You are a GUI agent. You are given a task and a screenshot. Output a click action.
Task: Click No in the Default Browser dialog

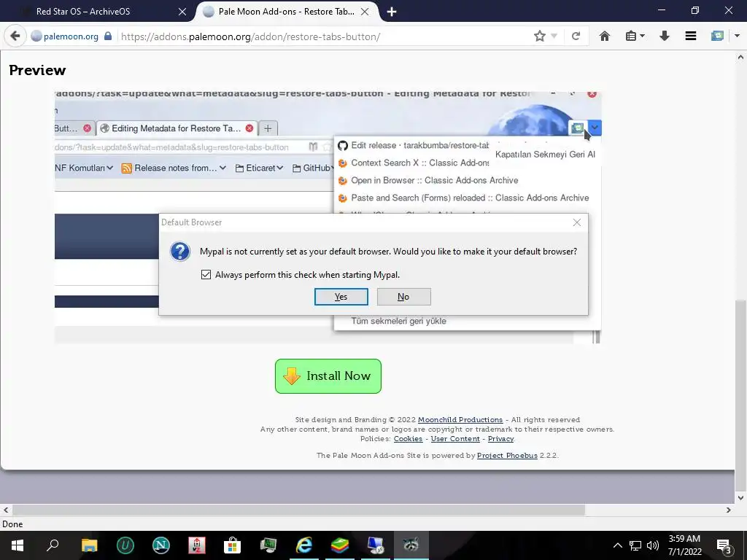coord(403,297)
